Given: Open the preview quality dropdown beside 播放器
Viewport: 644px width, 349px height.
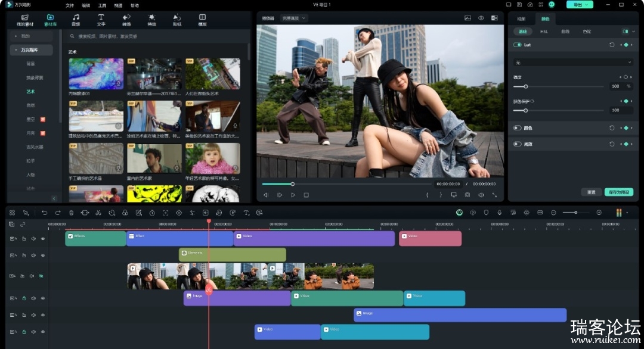Looking at the screenshot, I should 295,18.
